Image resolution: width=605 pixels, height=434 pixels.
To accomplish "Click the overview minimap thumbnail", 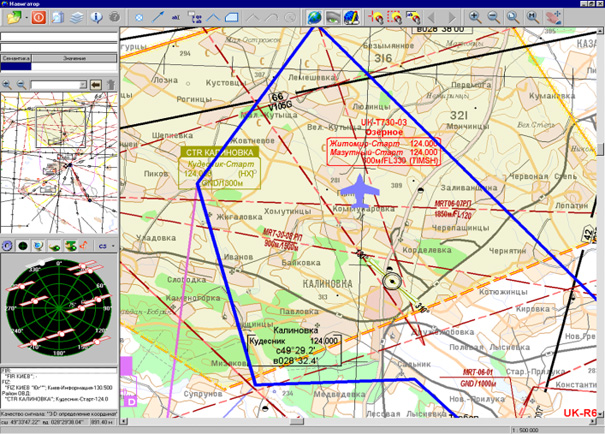I will pyautogui.click(x=59, y=163).
